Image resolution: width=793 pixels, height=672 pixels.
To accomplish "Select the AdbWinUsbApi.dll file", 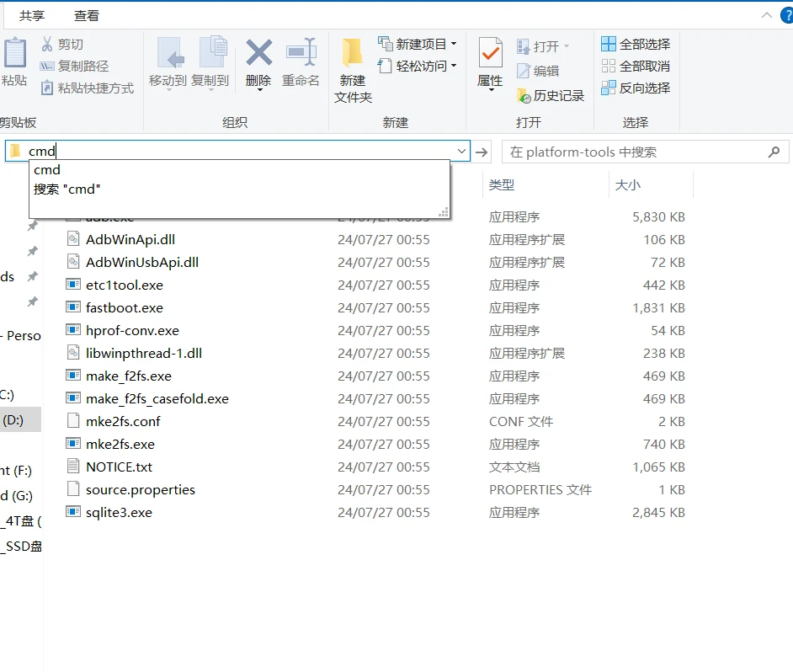I will (x=141, y=262).
